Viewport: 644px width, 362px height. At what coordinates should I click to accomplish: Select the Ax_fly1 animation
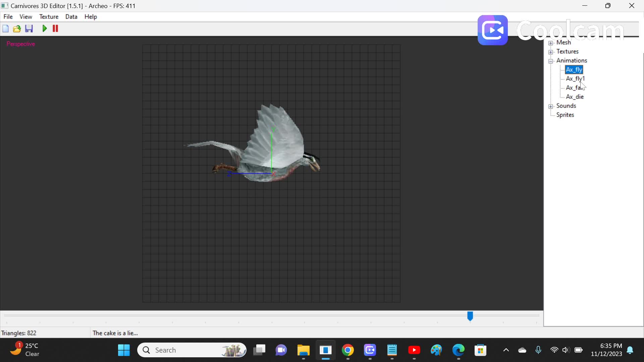576,79
